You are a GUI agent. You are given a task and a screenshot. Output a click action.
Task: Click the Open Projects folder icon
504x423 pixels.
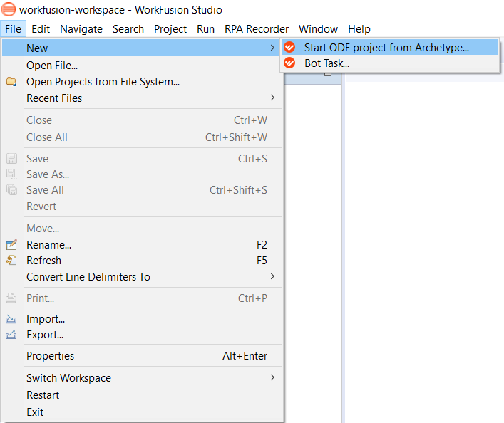(11, 82)
